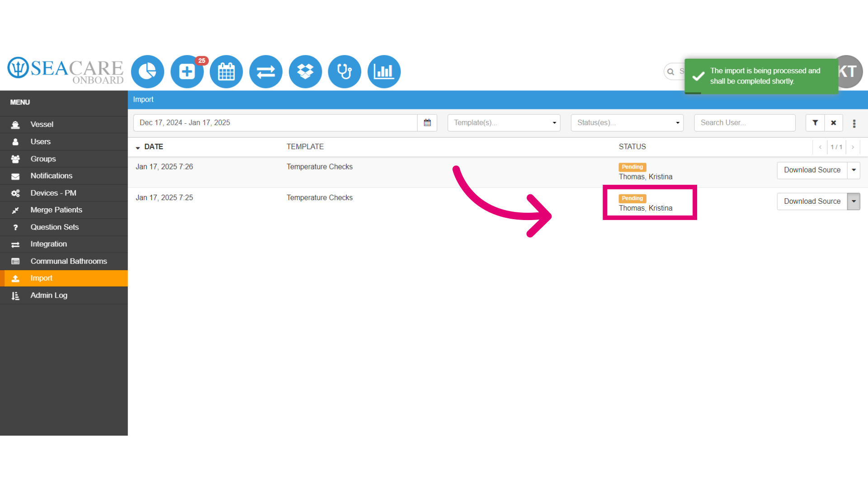The height and width of the screenshot is (488, 868).
Task: Click date cell Jan 17, 2025 7:25
Action: (164, 198)
